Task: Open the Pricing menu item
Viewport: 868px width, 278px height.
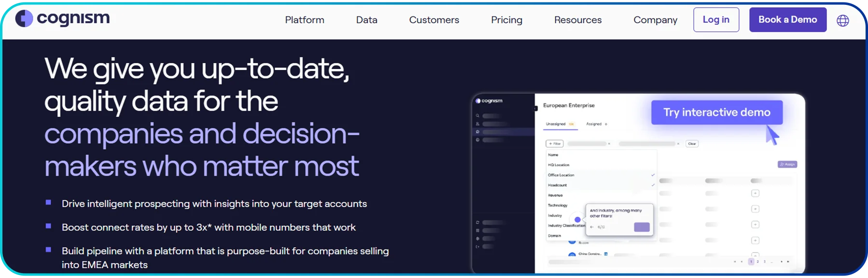Action: [x=506, y=20]
